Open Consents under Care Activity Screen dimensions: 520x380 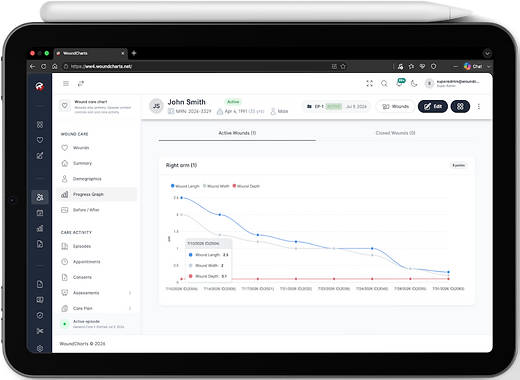(x=97, y=277)
